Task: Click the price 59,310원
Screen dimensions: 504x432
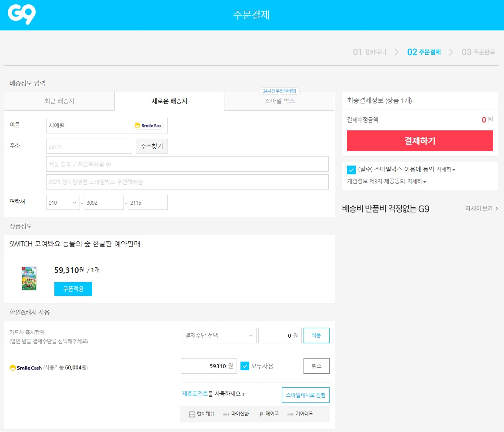Action: [x=69, y=270]
